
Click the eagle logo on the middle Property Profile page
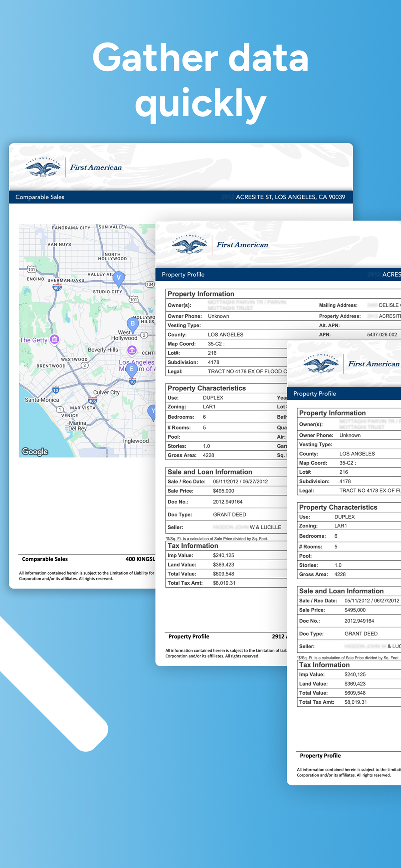point(189,245)
